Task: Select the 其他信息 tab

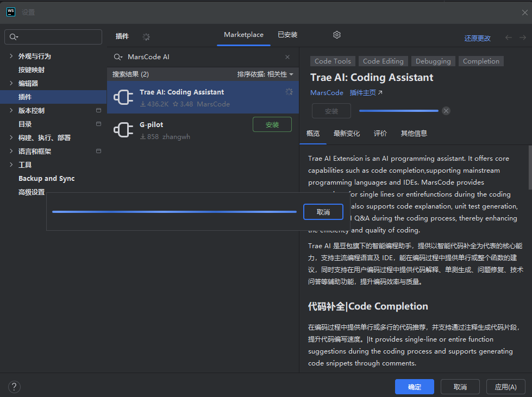Action: (414, 133)
